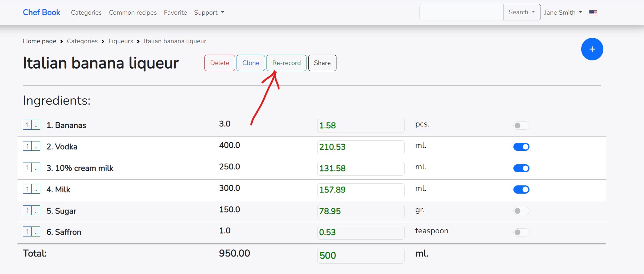
Task: Click the Total amount field showing 500
Action: pyautogui.click(x=360, y=255)
